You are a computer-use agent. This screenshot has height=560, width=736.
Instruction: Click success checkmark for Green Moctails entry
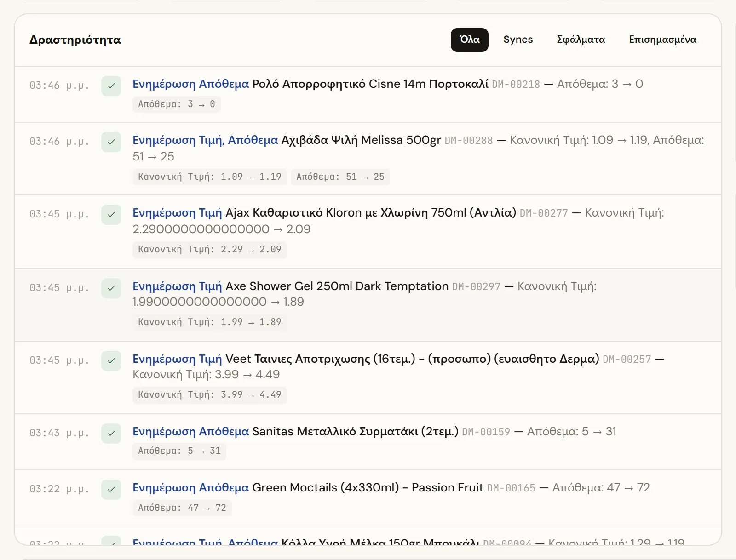pyautogui.click(x=111, y=490)
